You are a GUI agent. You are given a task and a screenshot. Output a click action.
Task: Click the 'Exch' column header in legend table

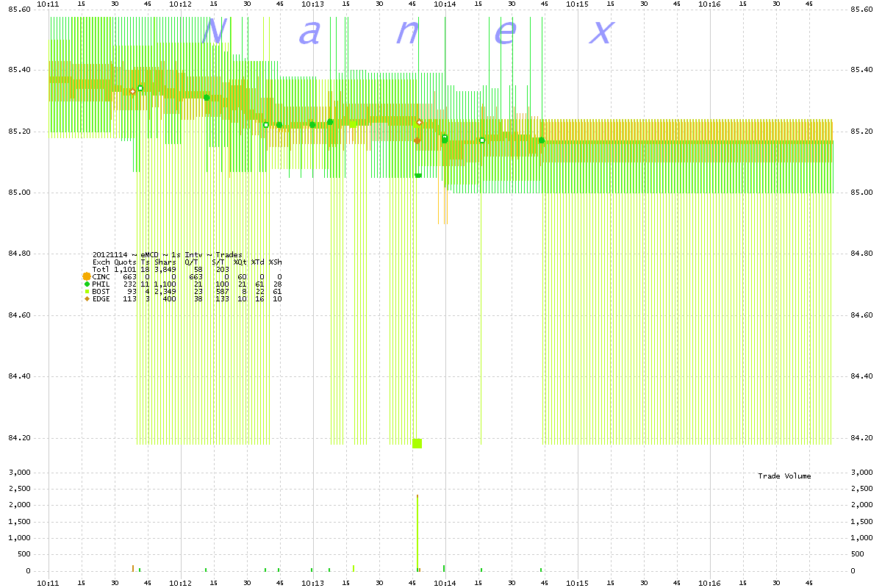101,262
